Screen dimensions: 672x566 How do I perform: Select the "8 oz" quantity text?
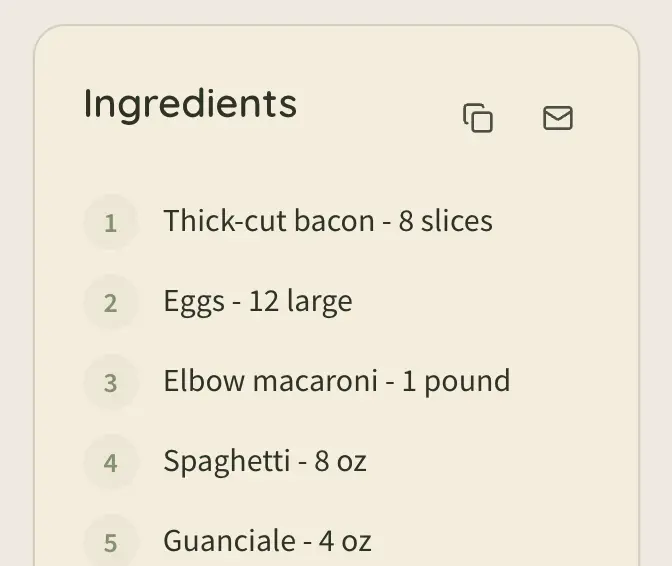pyautogui.click(x=341, y=461)
